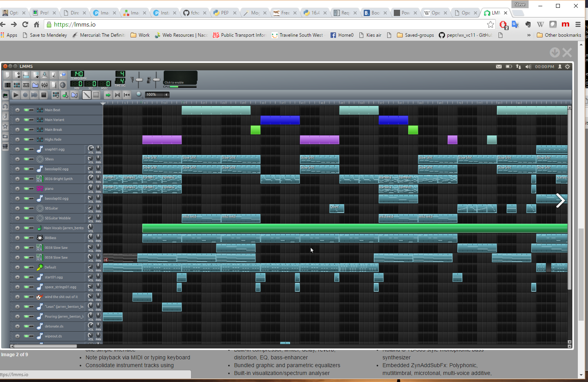
Task: Open gear actions menu for Main Break
Action: tap(17, 130)
